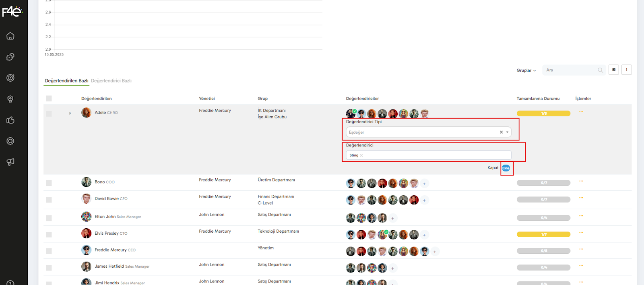The image size is (644, 285).
Task: Switch to Değerlendirici Bazlı tab
Action: [111, 81]
